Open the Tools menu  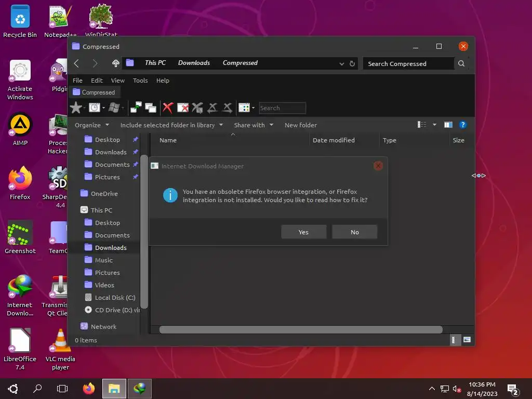click(140, 81)
